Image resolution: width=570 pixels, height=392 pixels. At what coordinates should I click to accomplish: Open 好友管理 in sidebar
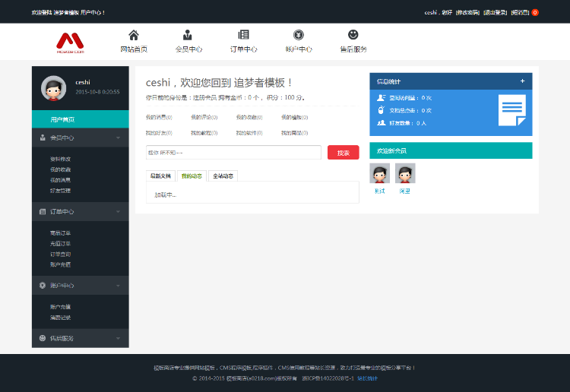point(60,191)
